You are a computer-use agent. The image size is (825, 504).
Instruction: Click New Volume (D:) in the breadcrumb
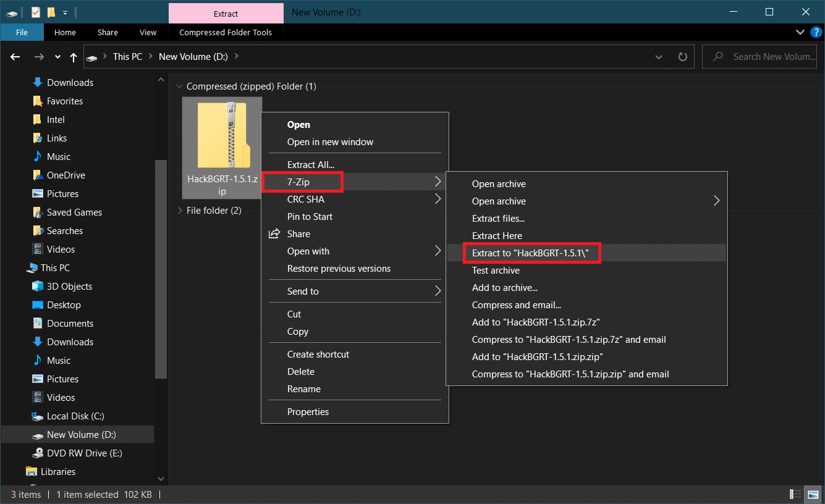(x=193, y=56)
